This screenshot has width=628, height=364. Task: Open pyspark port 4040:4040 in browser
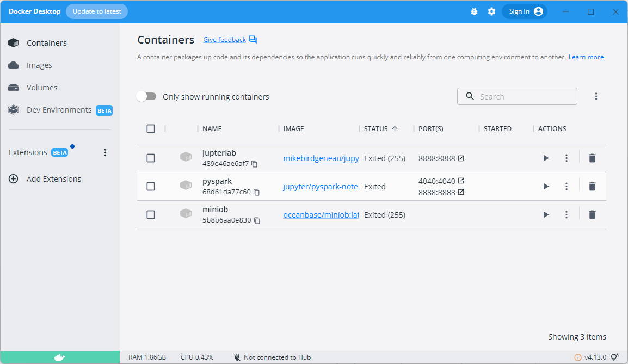(x=461, y=181)
